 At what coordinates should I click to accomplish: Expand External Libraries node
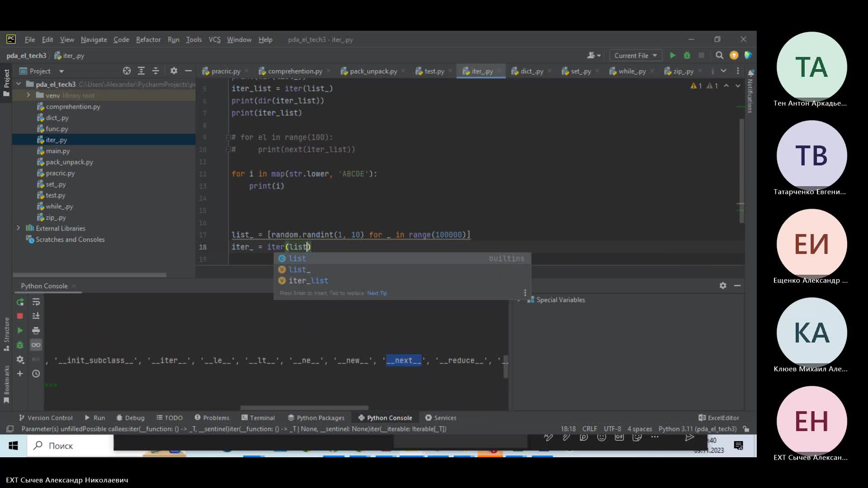coord(18,228)
